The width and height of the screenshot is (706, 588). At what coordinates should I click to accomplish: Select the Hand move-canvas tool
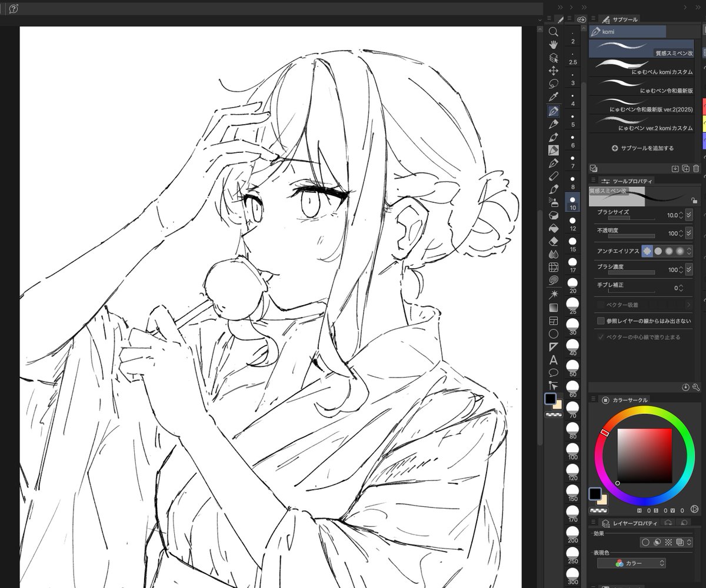(x=553, y=45)
